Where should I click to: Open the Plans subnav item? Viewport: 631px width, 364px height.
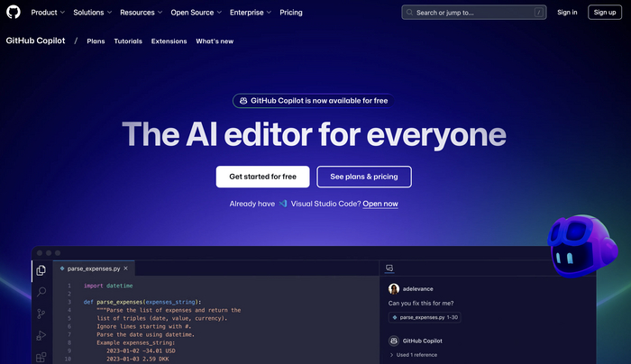click(96, 41)
